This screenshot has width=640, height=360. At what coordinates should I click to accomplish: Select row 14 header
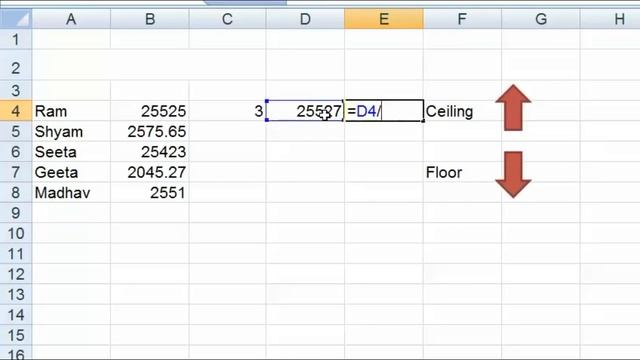(x=16, y=315)
